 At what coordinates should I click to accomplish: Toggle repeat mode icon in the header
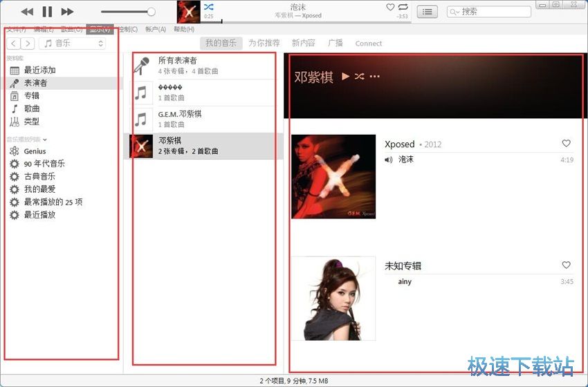tap(403, 7)
